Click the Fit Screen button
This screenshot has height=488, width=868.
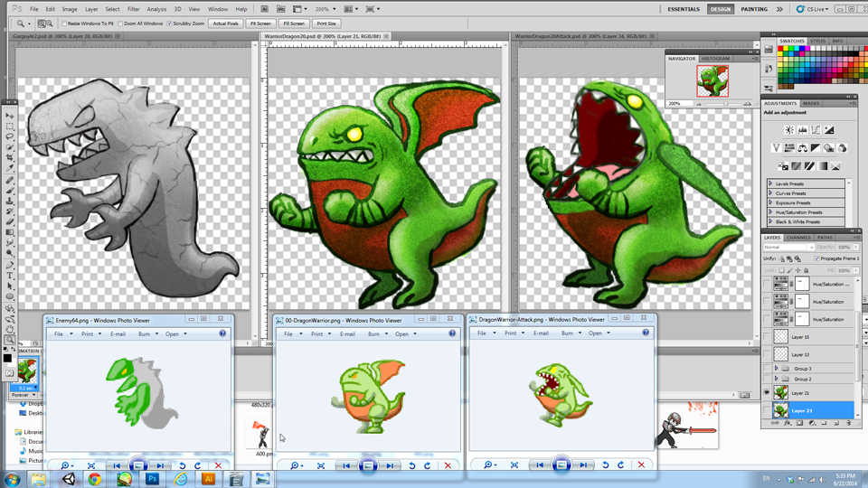pyautogui.click(x=260, y=23)
